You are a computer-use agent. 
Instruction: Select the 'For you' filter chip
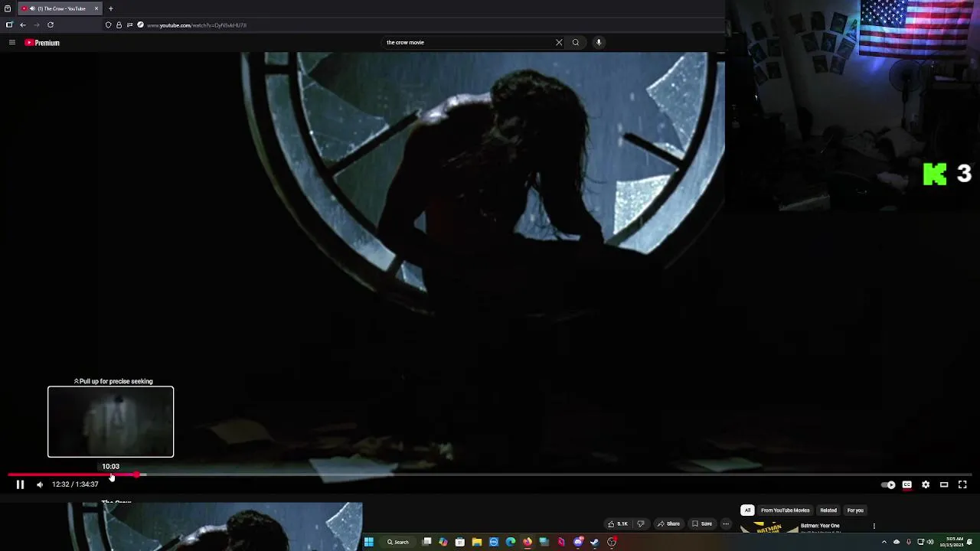[x=855, y=510]
